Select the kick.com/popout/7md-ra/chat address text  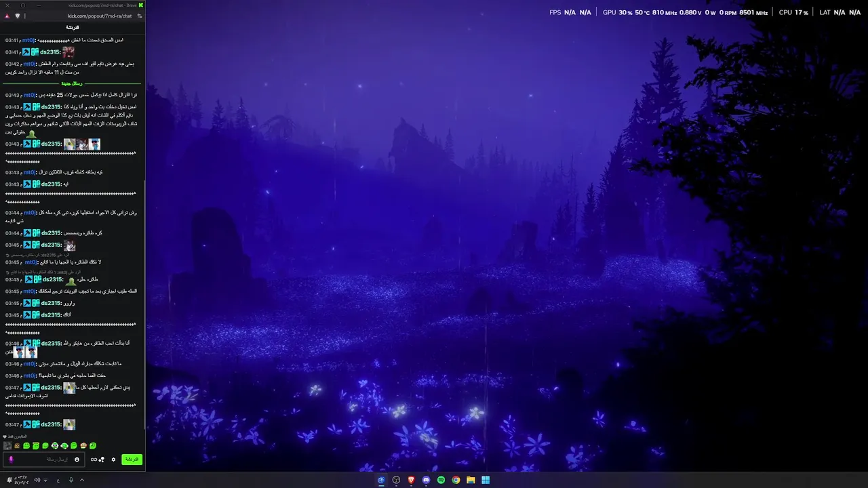click(100, 16)
